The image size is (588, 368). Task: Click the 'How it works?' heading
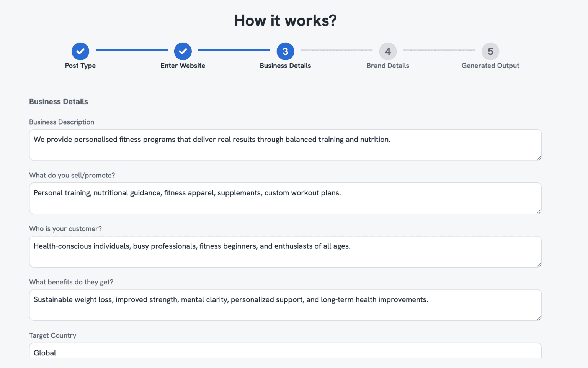pyautogui.click(x=285, y=20)
